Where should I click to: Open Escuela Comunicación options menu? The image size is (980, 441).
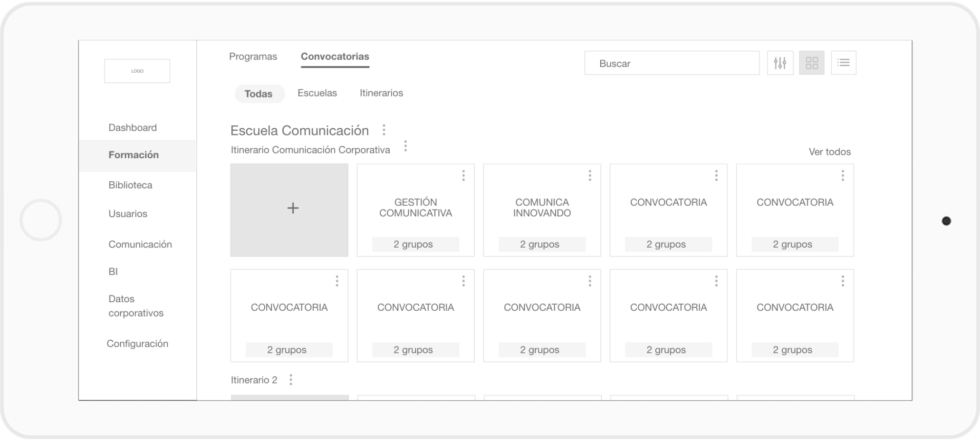(x=384, y=130)
